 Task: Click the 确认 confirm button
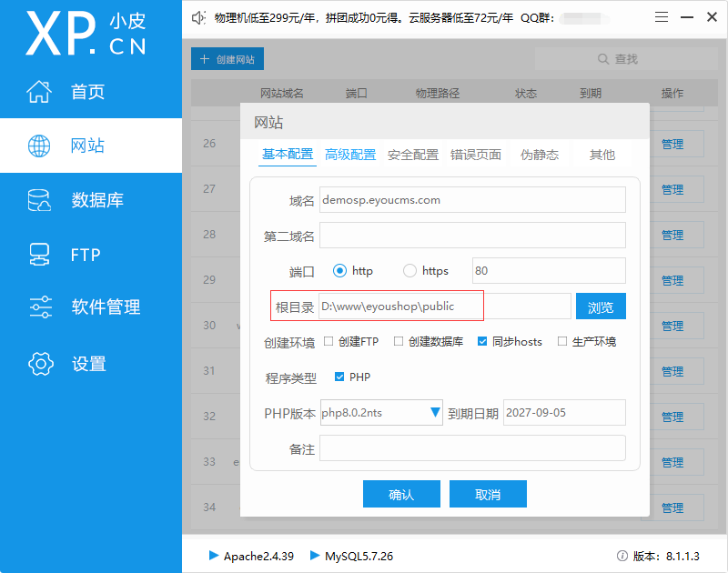(x=401, y=494)
